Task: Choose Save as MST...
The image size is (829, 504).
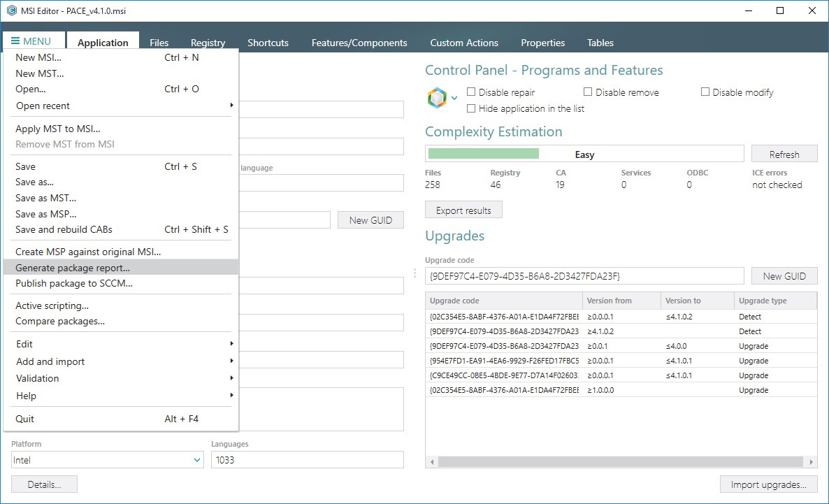Action: coord(120,198)
